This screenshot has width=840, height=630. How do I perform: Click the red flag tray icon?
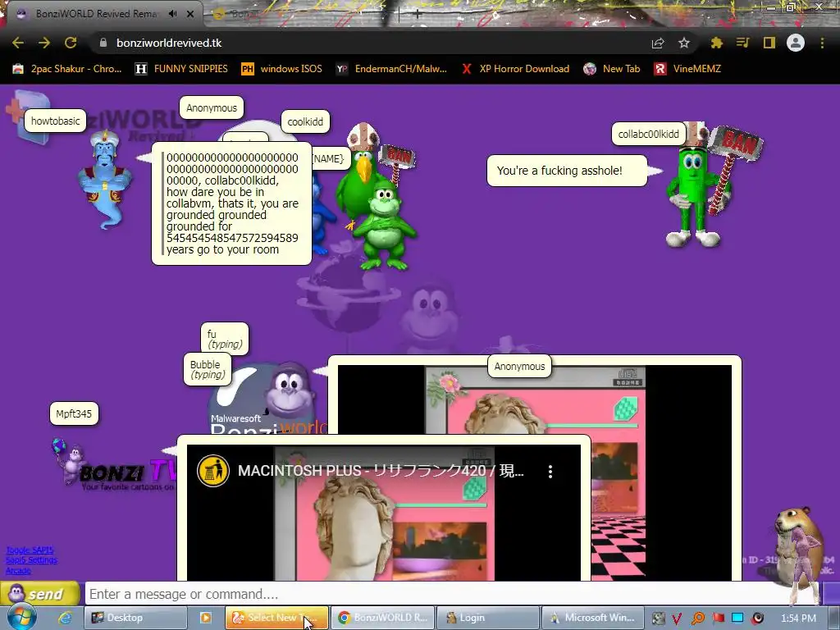coord(718,618)
